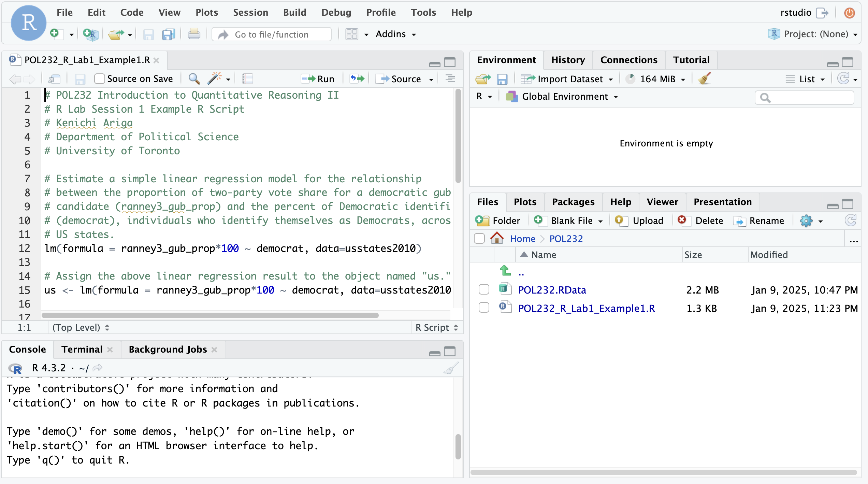
Task: Click the Files pane More gear icon
Action: tap(806, 221)
